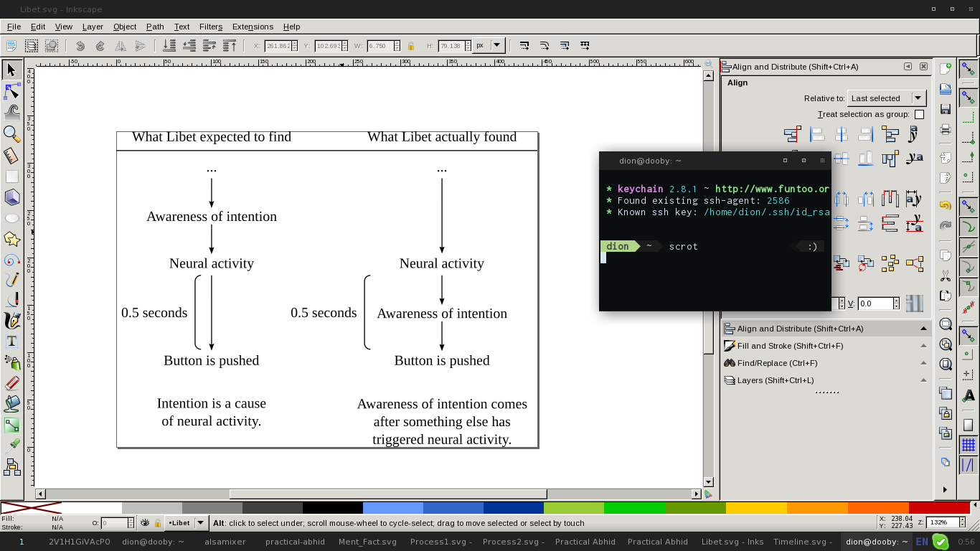Enable Treat selection as group checkbox

pyautogui.click(x=919, y=115)
